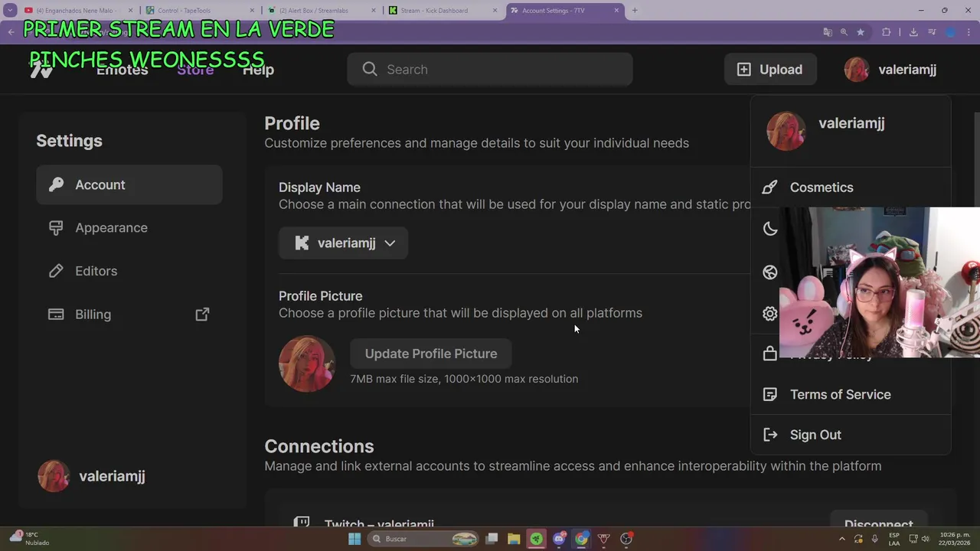
Task: Show hidden system tray icons
Action: (x=843, y=539)
